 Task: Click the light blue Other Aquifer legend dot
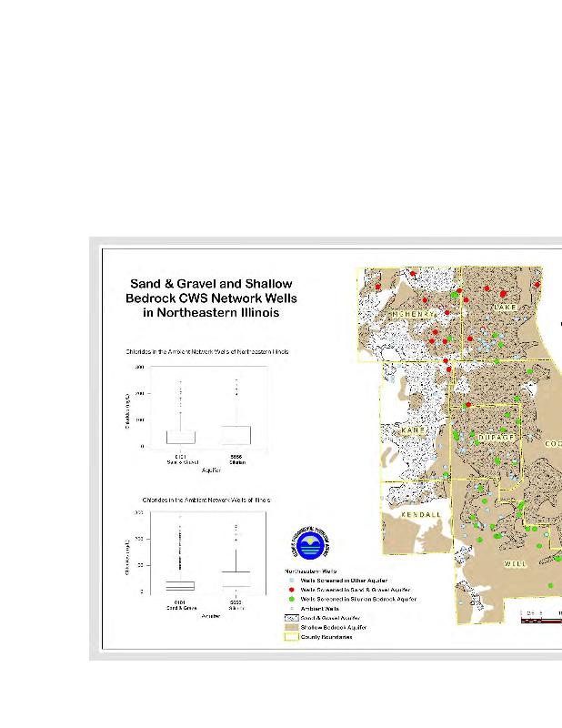[x=290, y=581]
